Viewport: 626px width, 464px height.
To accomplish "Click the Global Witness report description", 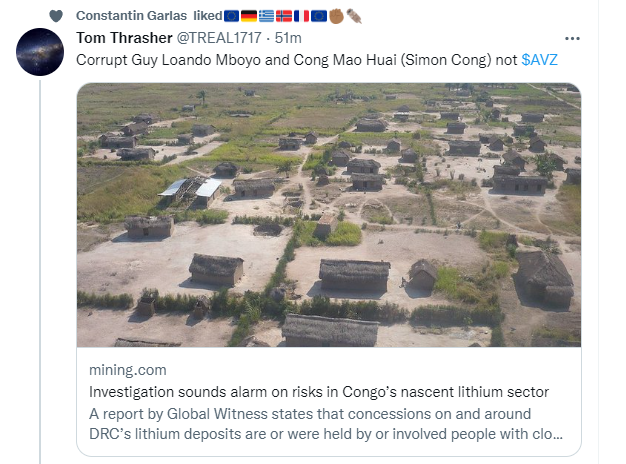I will pos(325,424).
